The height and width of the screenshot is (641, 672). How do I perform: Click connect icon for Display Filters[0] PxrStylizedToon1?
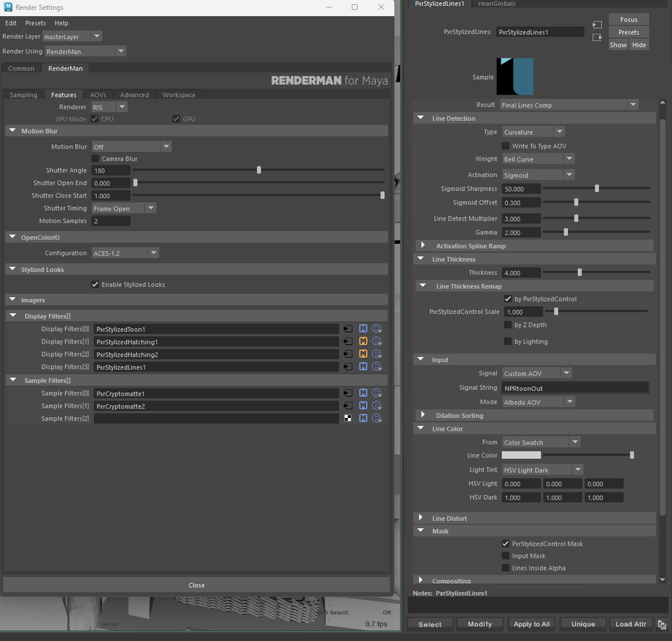tap(348, 329)
